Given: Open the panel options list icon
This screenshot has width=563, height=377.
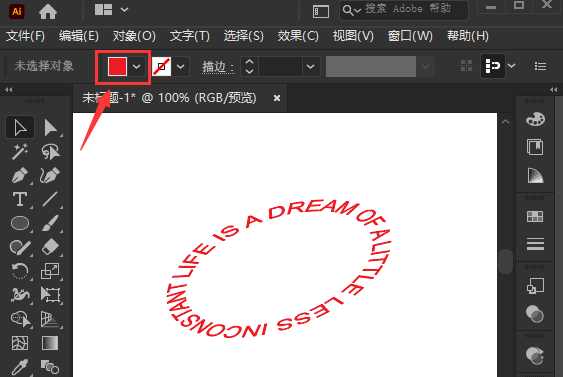Looking at the screenshot, I should point(540,66).
